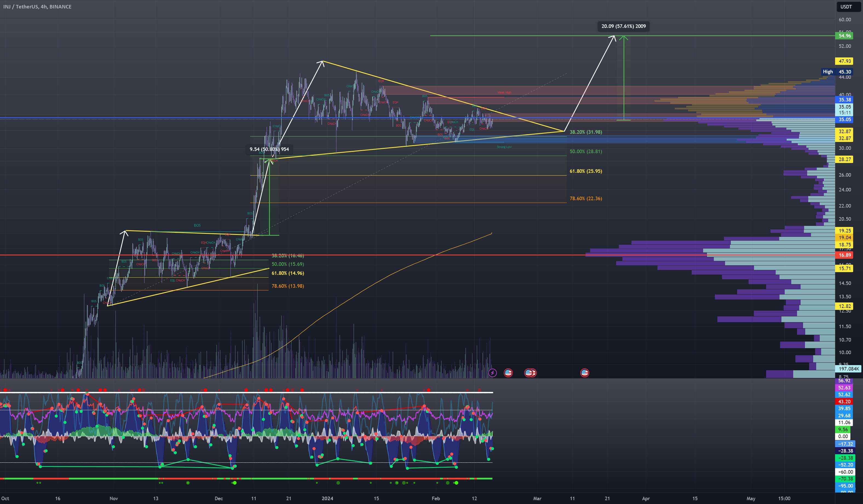
Task: Open the lone US flag event marker furthest right
Action: (585, 373)
